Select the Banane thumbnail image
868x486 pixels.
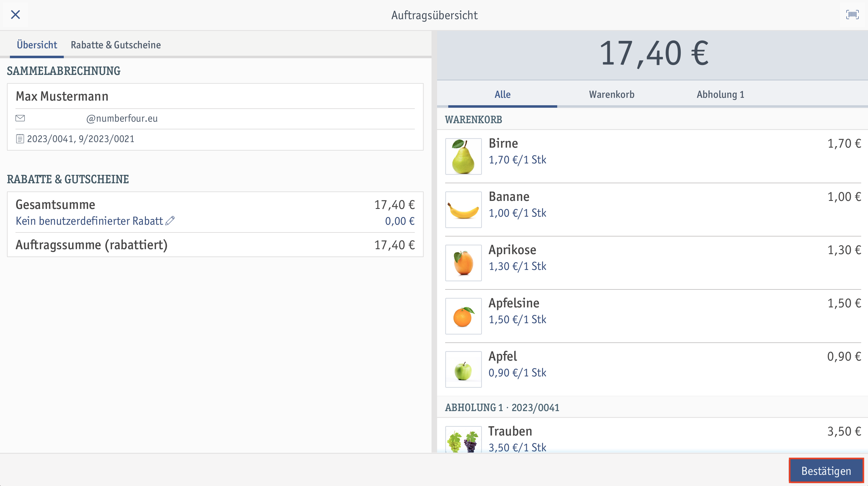coord(463,210)
